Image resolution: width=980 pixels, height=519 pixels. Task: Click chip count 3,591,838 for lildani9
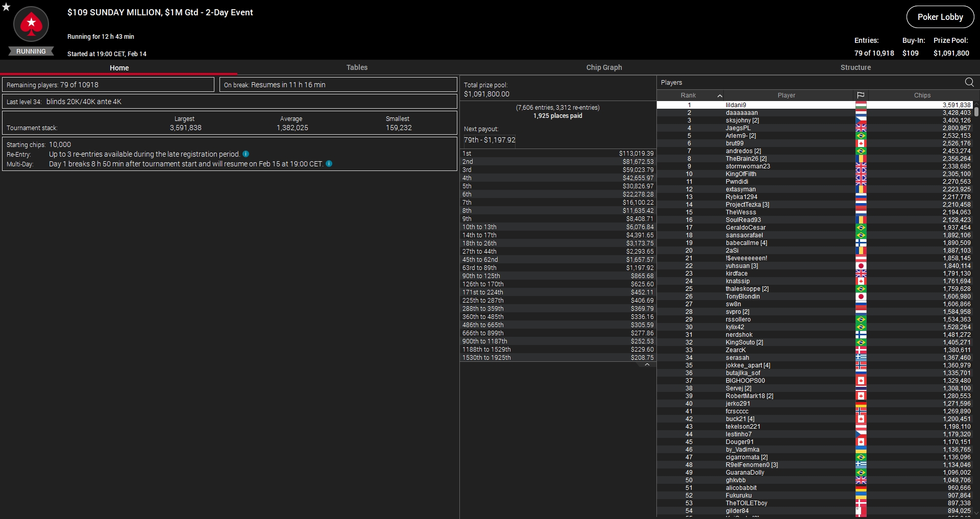click(x=957, y=105)
